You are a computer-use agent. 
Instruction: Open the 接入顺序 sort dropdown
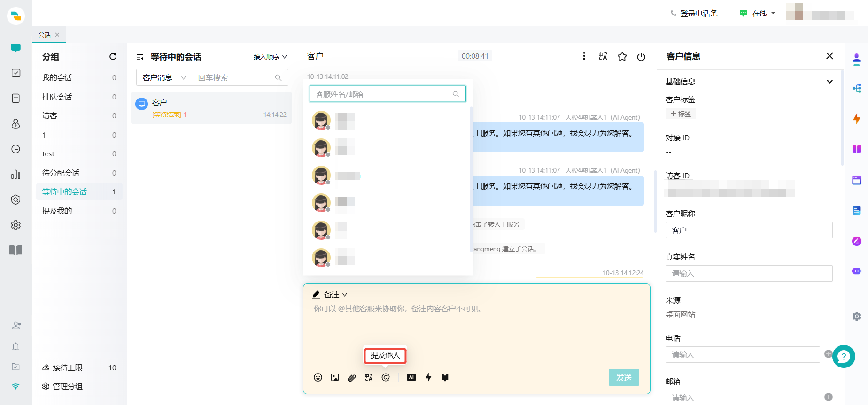click(x=270, y=57)
